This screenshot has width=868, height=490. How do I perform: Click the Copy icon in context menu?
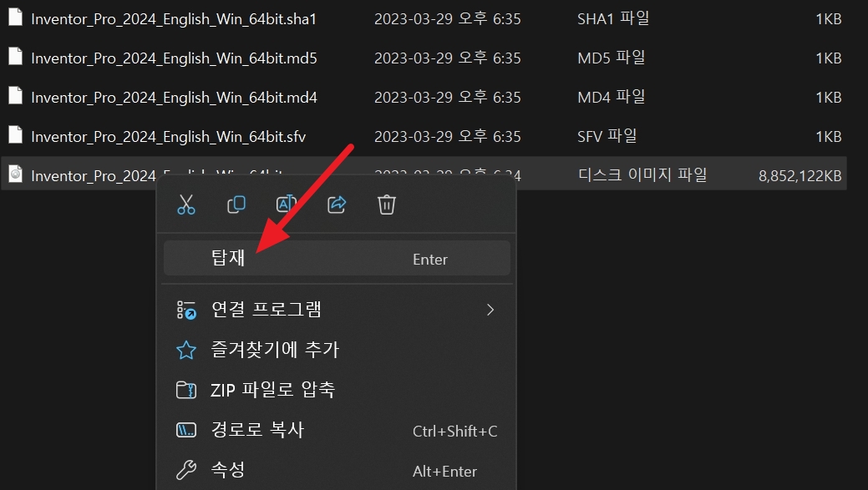[236, 205]
